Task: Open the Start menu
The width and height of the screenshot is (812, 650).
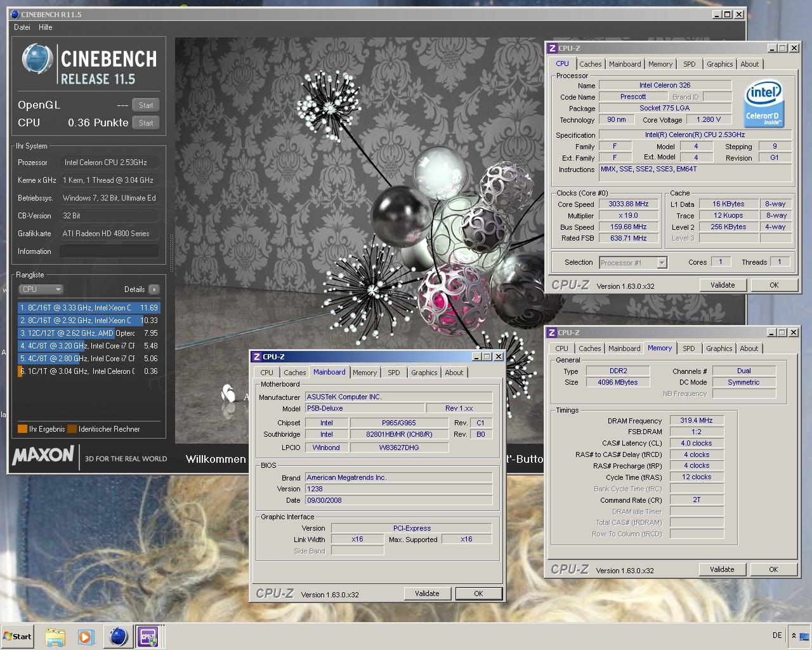Action: tap(17, 636)
